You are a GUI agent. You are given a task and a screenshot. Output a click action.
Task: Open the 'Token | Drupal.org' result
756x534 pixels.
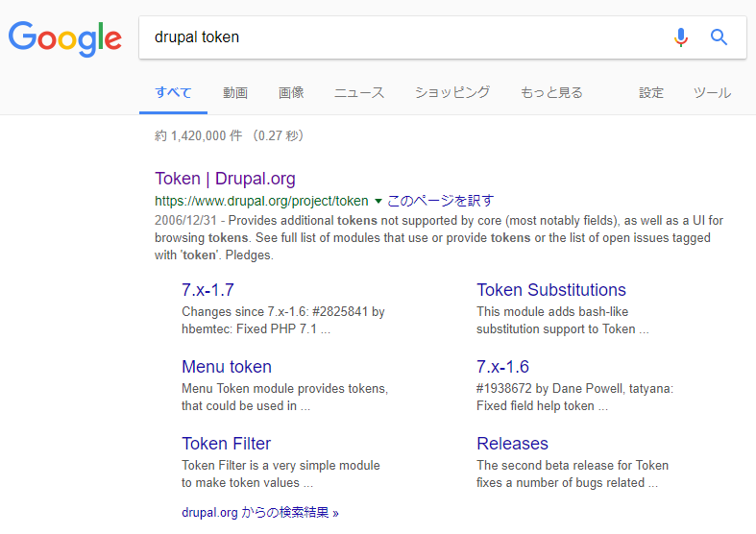pos(225,179)
